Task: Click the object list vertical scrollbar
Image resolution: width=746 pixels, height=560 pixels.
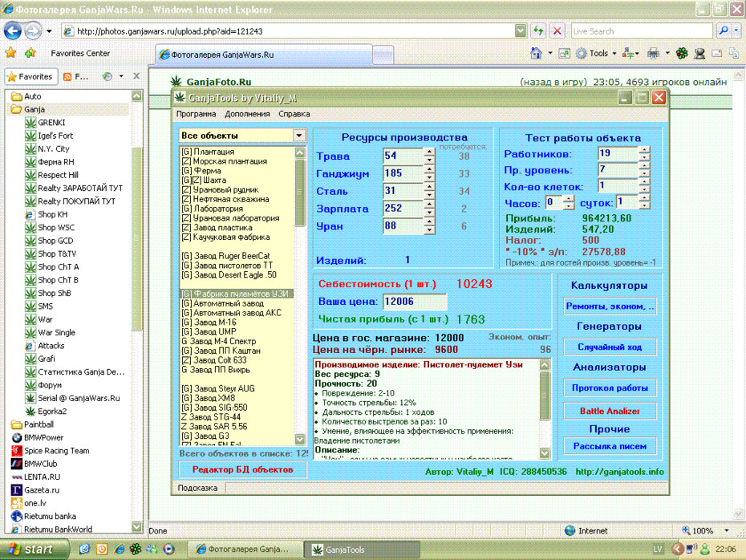Action: coord(300,296)
